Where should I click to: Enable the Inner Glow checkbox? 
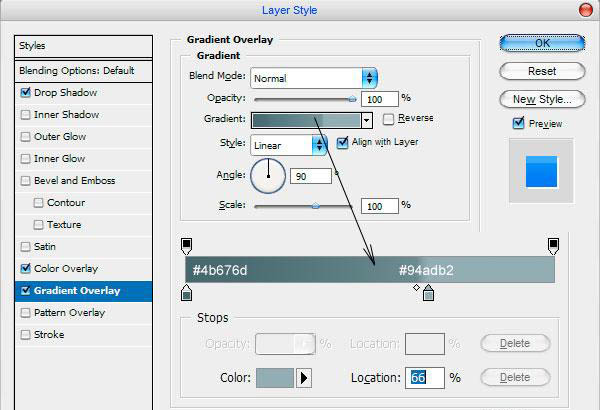point(25,158)
